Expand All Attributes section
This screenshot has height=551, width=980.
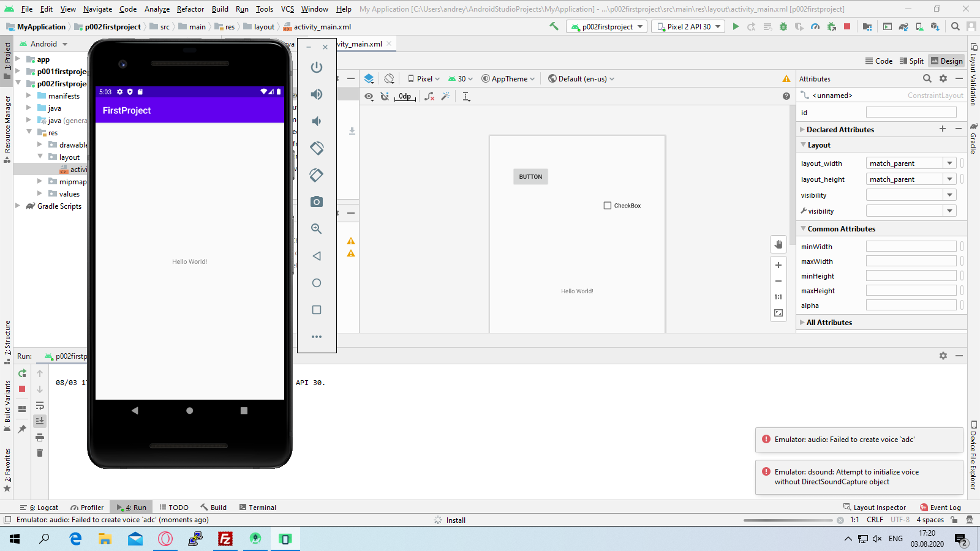tap(802, 322)
